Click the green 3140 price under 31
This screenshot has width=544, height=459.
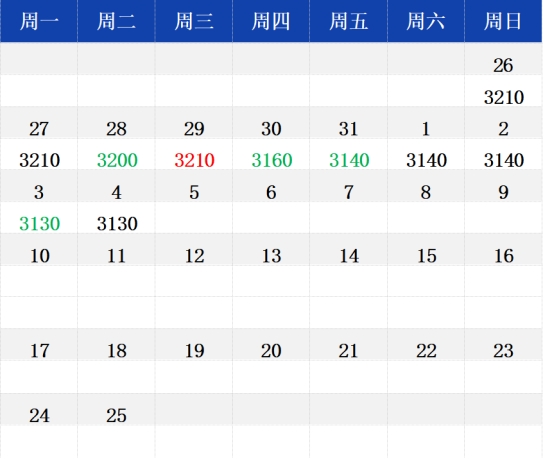349,160
